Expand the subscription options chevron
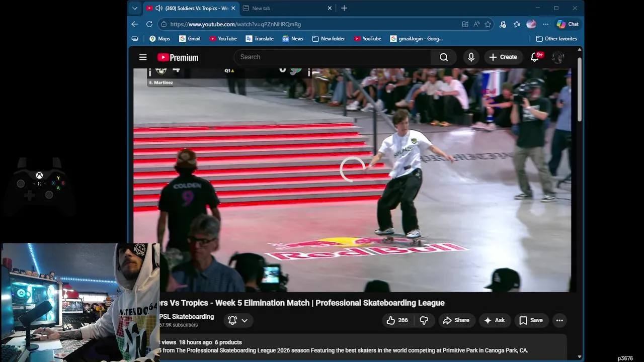Screen dimensions: 644x362 point(245,320)
